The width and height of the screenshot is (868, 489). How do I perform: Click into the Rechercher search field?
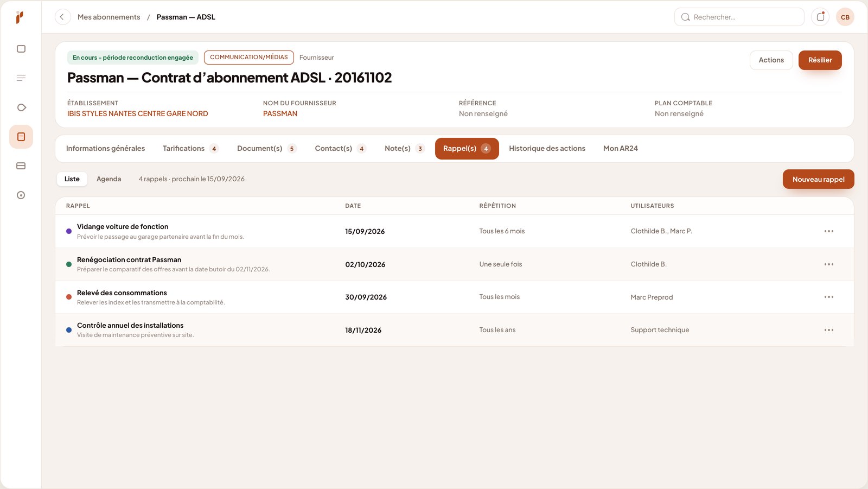point(739,17)
